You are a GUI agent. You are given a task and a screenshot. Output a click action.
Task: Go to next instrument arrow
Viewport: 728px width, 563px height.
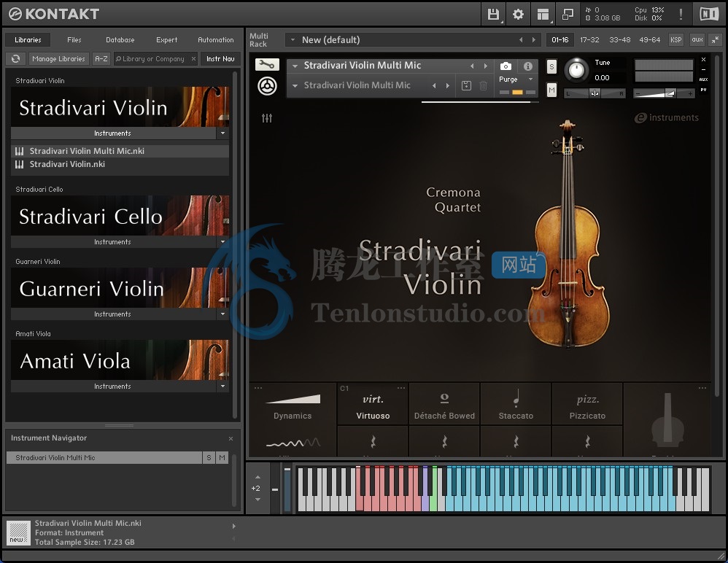tap(486, 66)
